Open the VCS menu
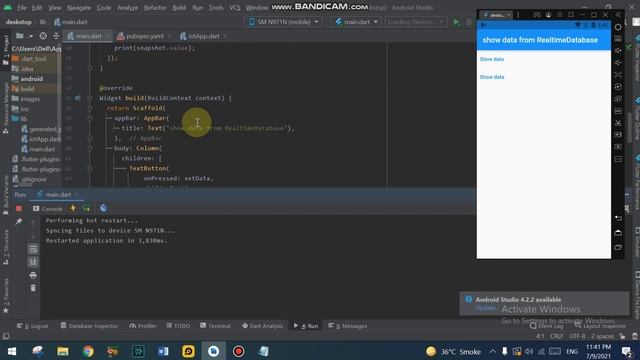 point(235,8)
